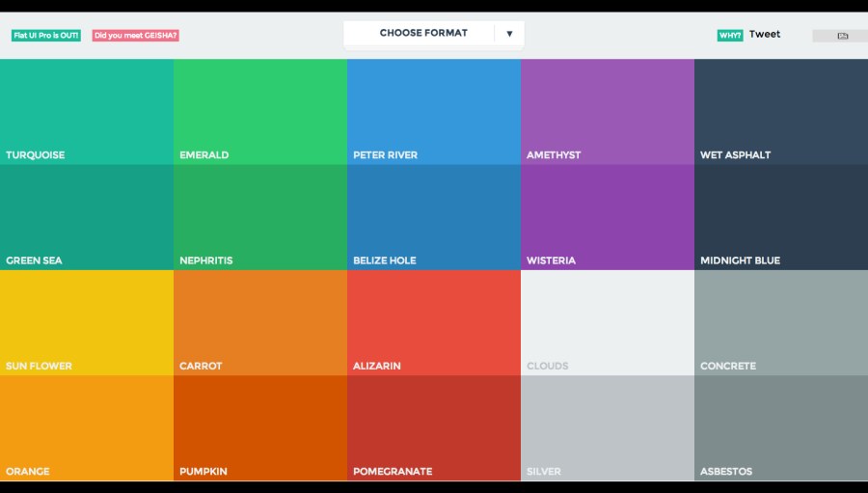Screen dimensions: 868x493
Task: Copy the Peter River color
Action: click(x=434, y=112)
